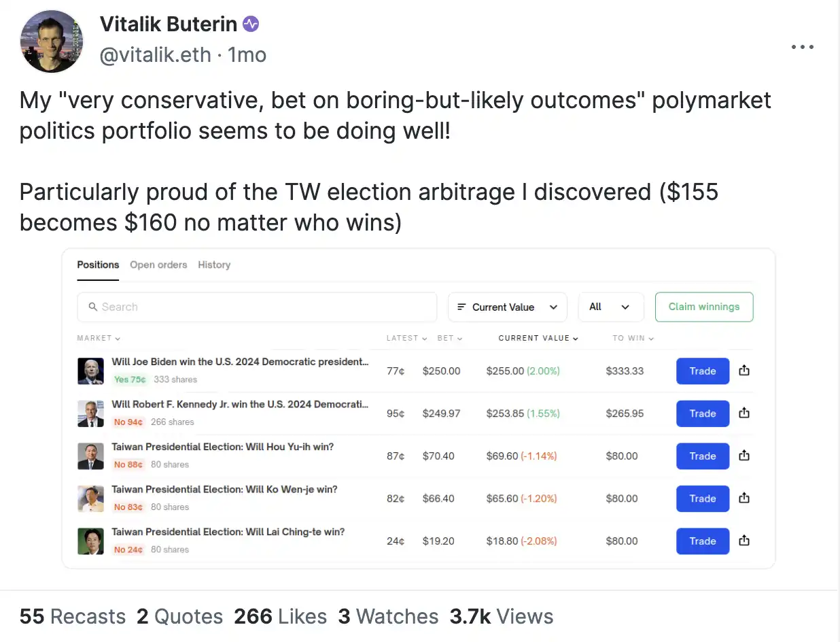840x642 pixels.
Task: Share the Robert F. Kennedy Jr. position
Action: [744, 413]
